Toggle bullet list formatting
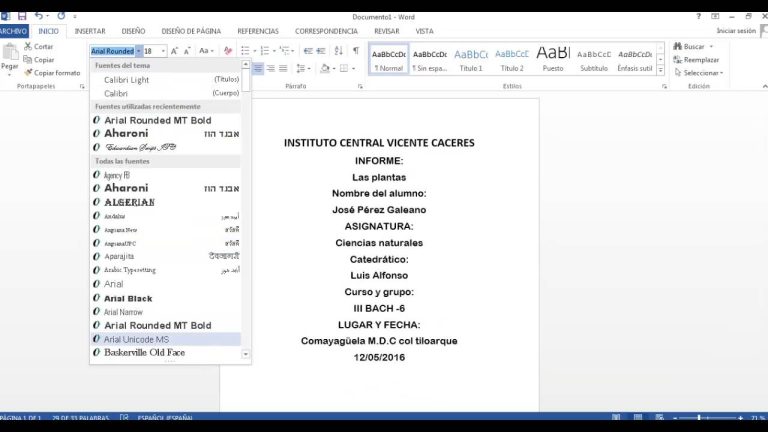 [247, 50]
